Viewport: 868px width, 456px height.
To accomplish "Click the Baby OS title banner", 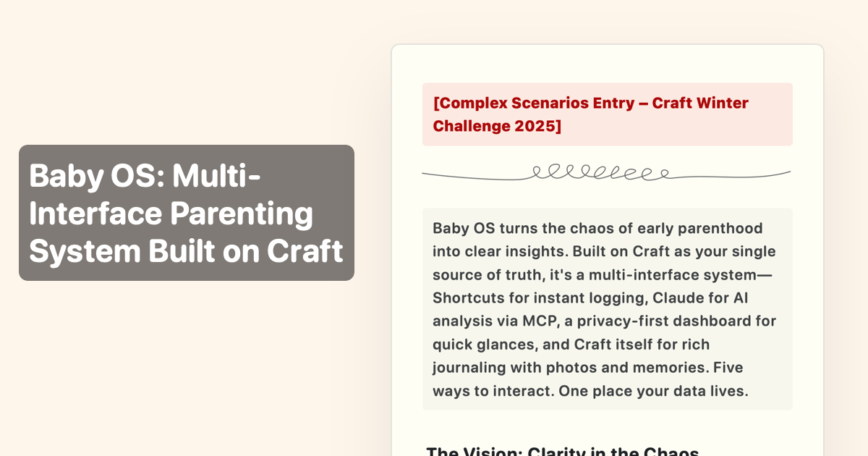I will pyautogui.click(x=186, y=213).
